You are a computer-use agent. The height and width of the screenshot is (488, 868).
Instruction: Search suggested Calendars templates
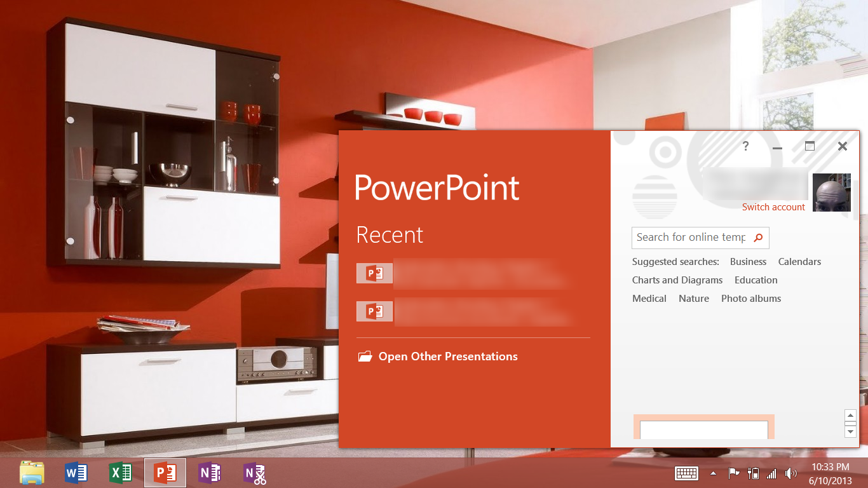(799, 262)
